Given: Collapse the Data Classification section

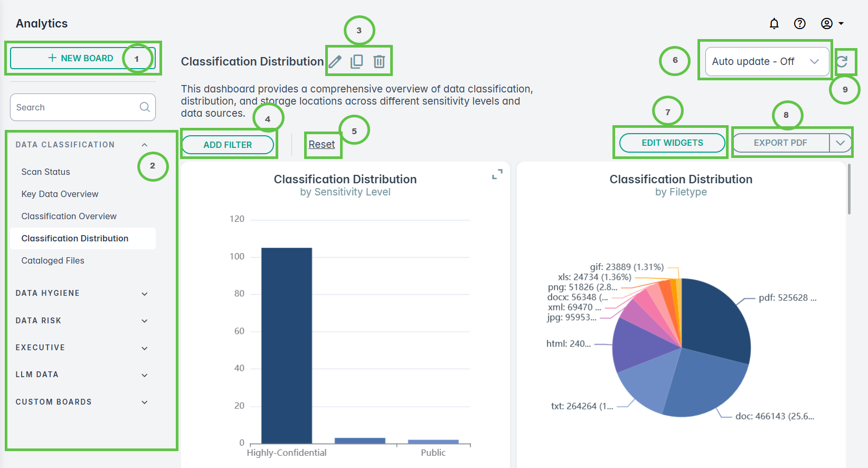Looking at the screenshot, I should click(x=144, y=145).
